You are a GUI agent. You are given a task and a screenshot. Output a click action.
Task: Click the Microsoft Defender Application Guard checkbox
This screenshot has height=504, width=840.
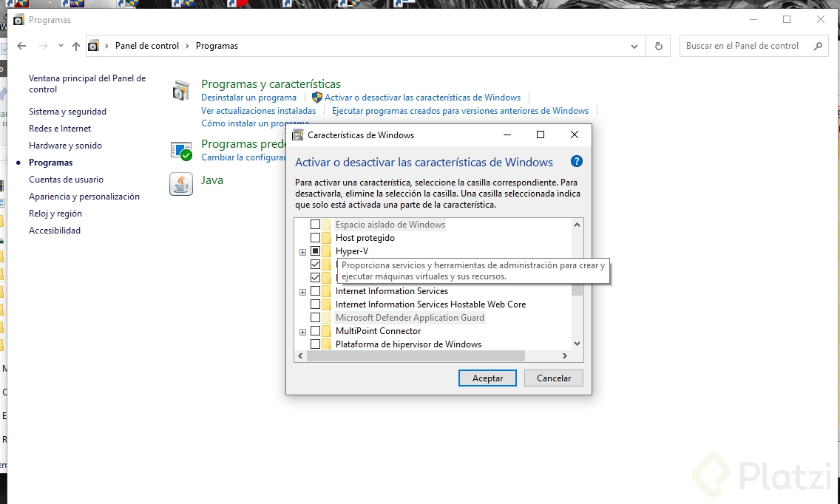[315, 318]
